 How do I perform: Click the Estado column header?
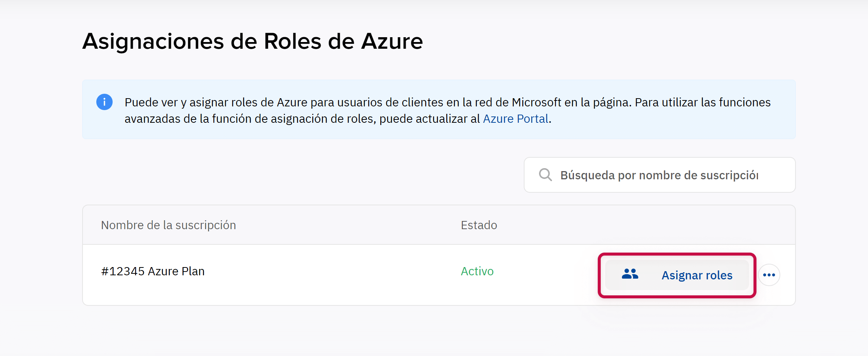479,225
